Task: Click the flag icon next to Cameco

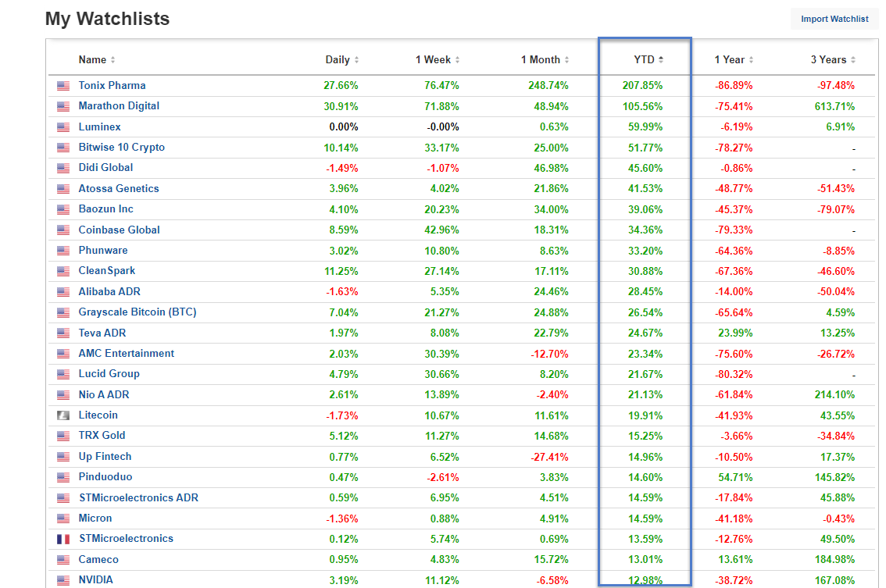Action: click(63, 560)
